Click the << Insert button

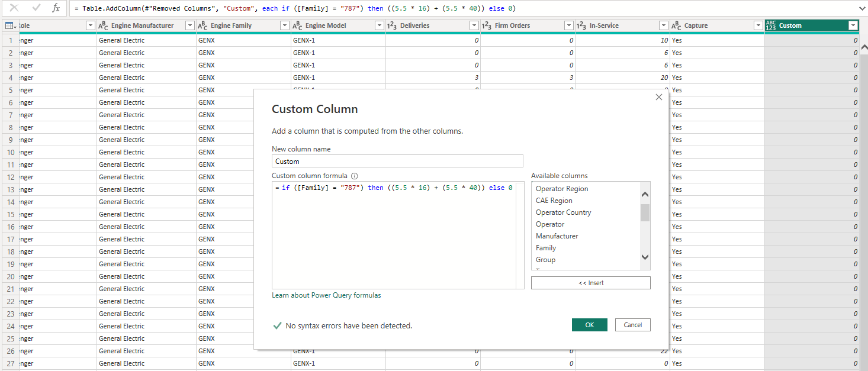tap(591, 283)
